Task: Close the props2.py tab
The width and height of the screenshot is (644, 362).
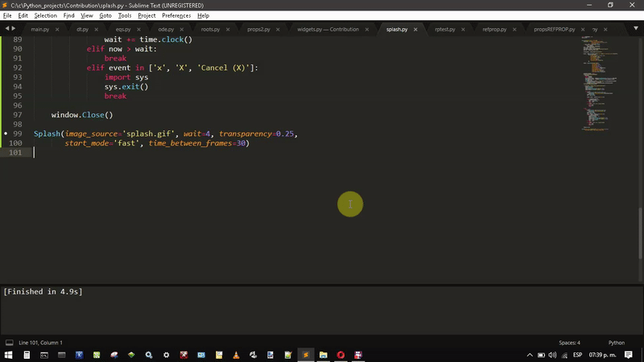Action: tap(278, 30)
